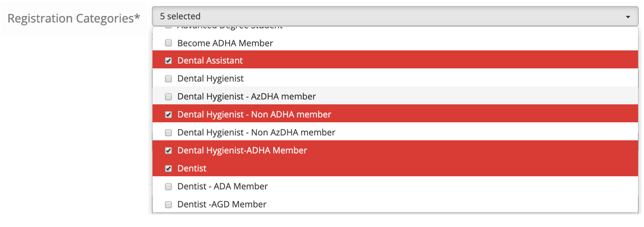Tick the Dentist -AGD Member checkbox
Viewport: 644px width, 227px height.
click(168, 205)
